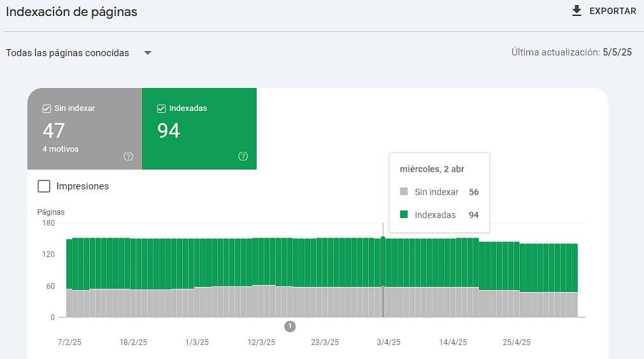The width and height of the screenshot is (644, 359).
Task: Click gray 'Sin indexar' swatch in tooltip
Action: coord(404,192)
